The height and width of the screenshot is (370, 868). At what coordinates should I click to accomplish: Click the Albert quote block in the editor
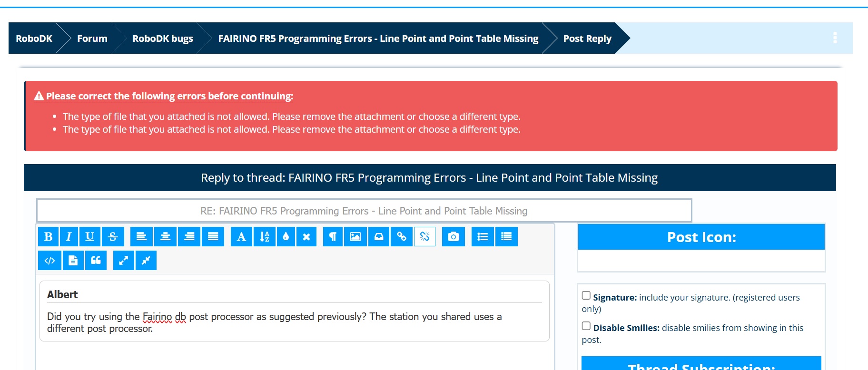click(x=295, y=311)
